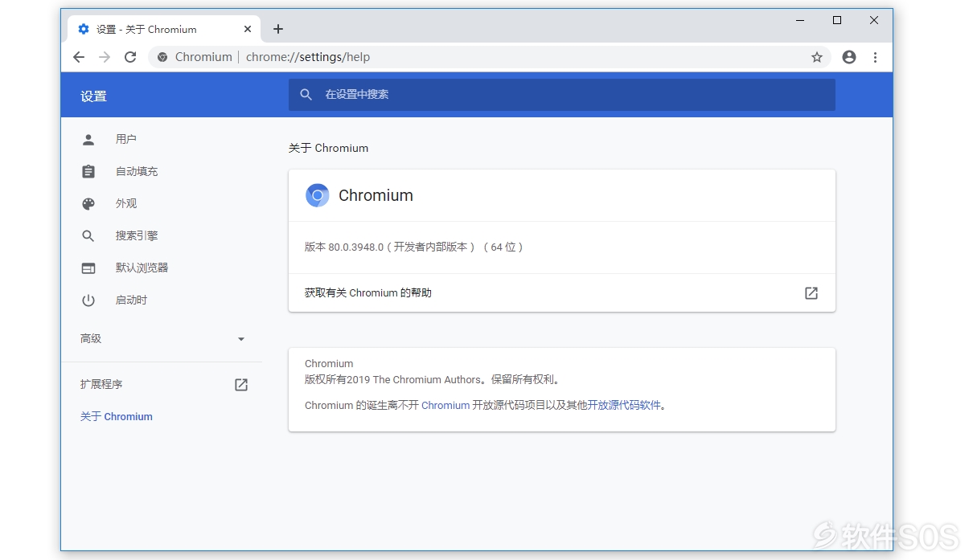Reload the page with the refresh icon
Screen dimensions: 973x560
130,57
